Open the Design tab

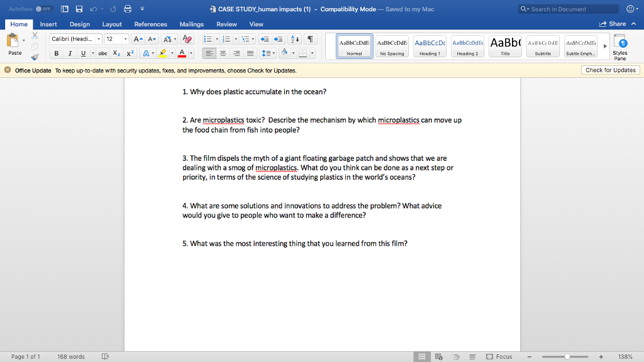point(80,25)
